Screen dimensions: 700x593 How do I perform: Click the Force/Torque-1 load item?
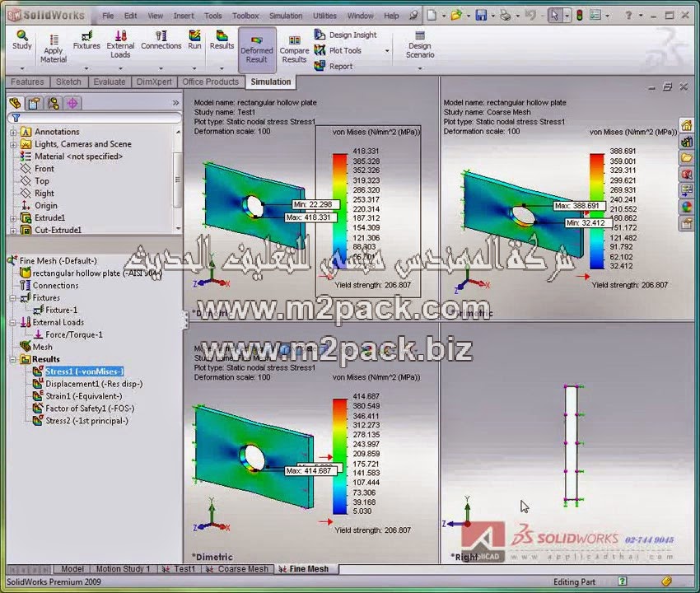74,335
